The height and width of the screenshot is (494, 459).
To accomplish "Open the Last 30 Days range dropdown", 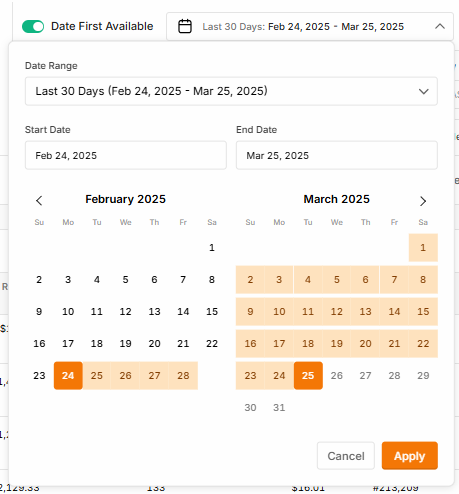I will (x=231, y=91).
